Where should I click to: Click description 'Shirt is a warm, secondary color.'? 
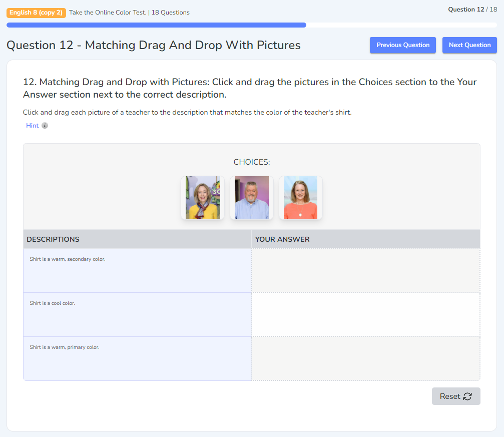pyautogui.click(x=68, y=259)
